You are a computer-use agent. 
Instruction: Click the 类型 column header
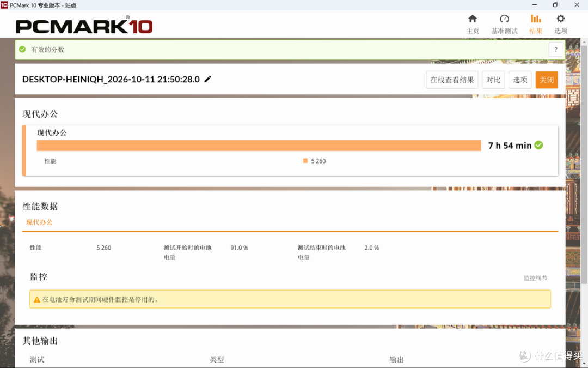pyautogui.click(x=217, y=359)
